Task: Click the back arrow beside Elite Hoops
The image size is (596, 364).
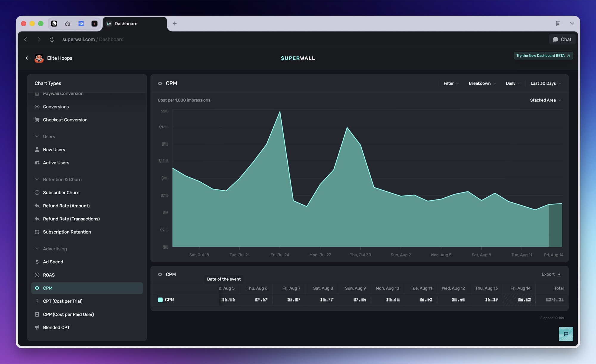Action: 27,58
